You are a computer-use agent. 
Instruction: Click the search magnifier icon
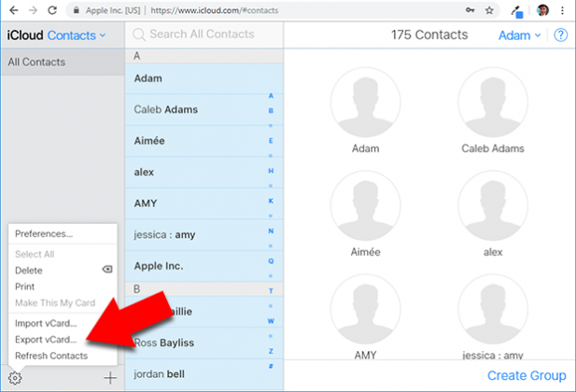(x=139, y=35)
